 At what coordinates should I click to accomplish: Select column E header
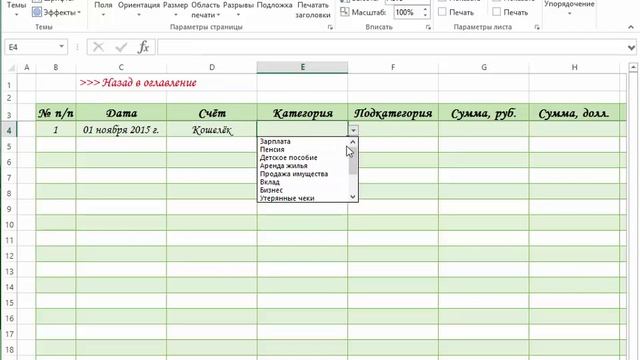pos(302,67)
